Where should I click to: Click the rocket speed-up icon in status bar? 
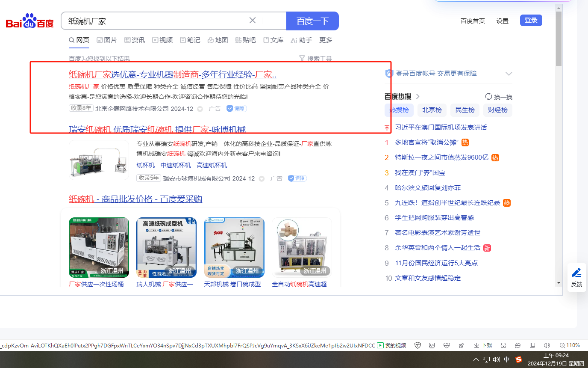461,345
